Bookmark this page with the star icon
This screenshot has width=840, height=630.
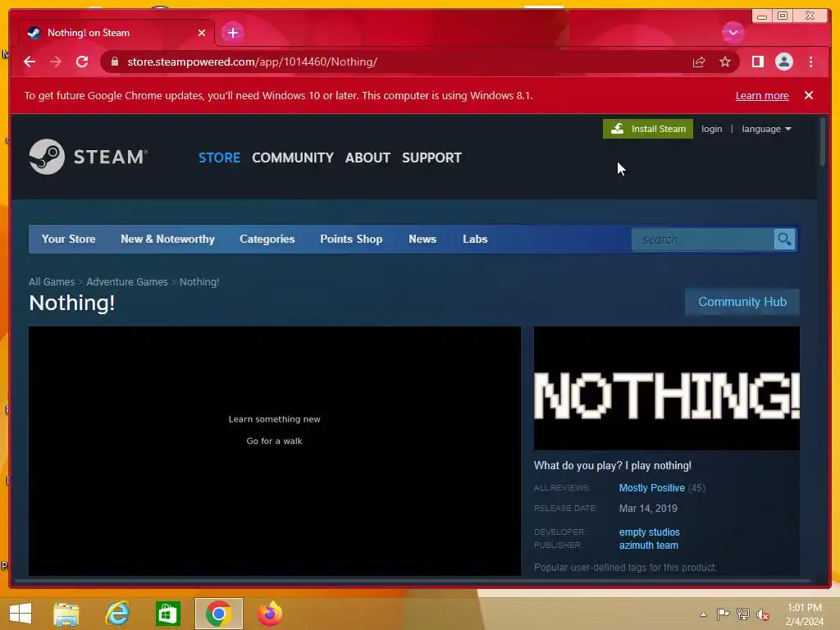pyautogui.click(x=725, y=62)
